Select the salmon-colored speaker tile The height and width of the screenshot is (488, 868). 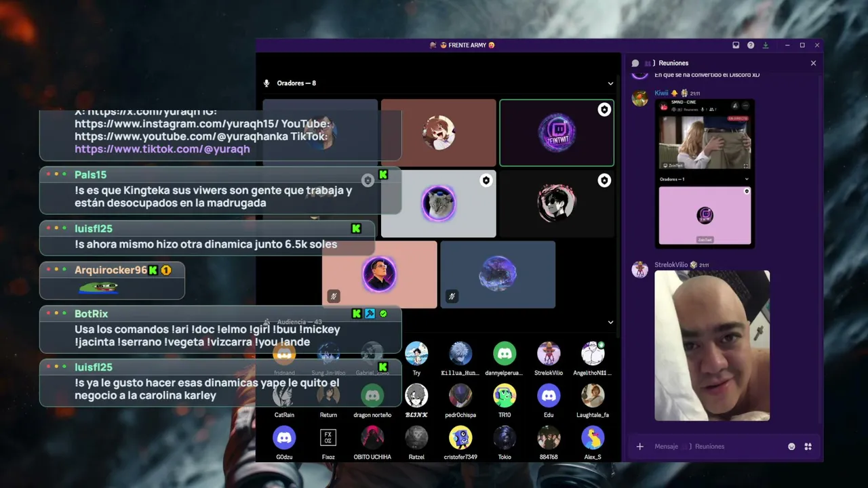[x=380, y=274]
